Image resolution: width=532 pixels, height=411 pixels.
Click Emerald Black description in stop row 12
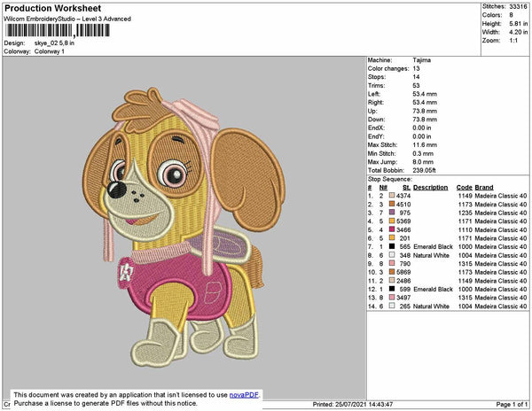[x=433, y=289]
